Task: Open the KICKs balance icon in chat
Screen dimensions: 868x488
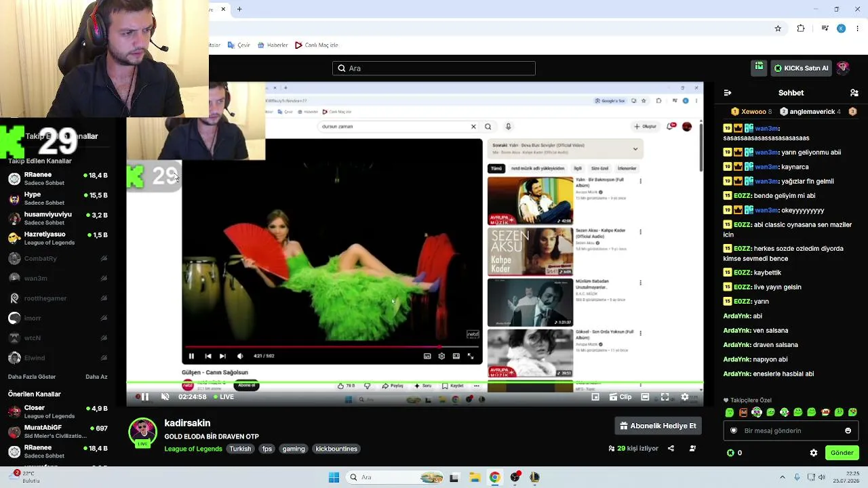Action: pos(730,453)
